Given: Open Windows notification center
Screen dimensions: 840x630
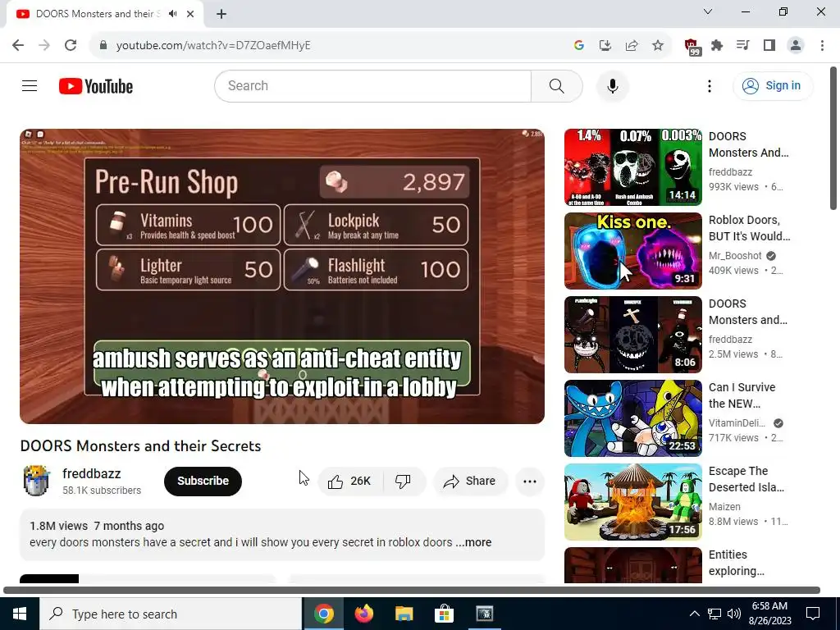Looking at the screenshot, I should click(813, 614).
